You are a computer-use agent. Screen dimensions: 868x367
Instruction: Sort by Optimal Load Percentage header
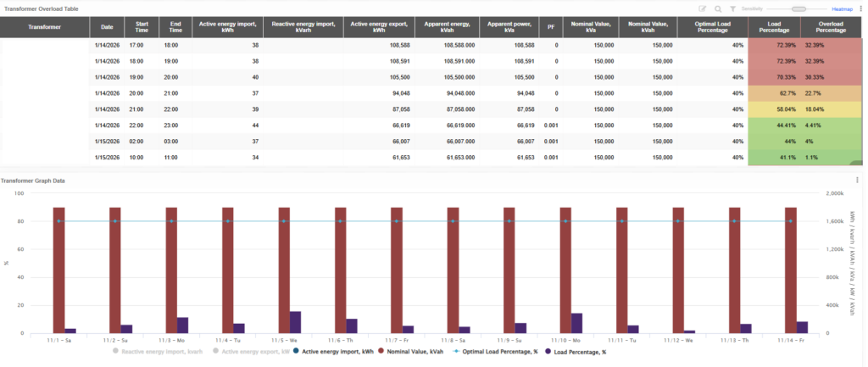coord(712,27)
